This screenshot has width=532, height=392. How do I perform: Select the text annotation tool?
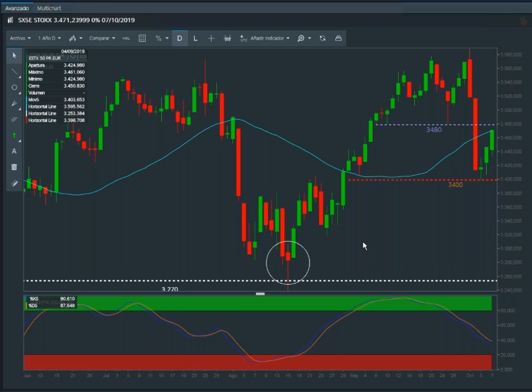14,151
